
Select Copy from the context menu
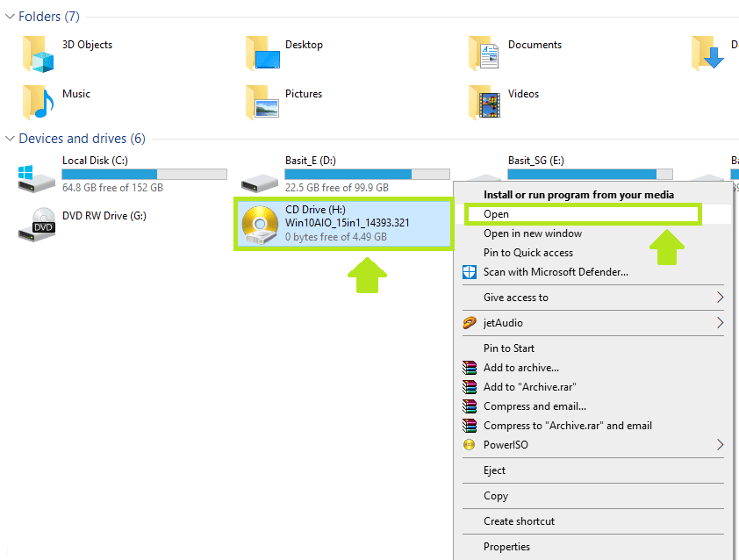593,496
